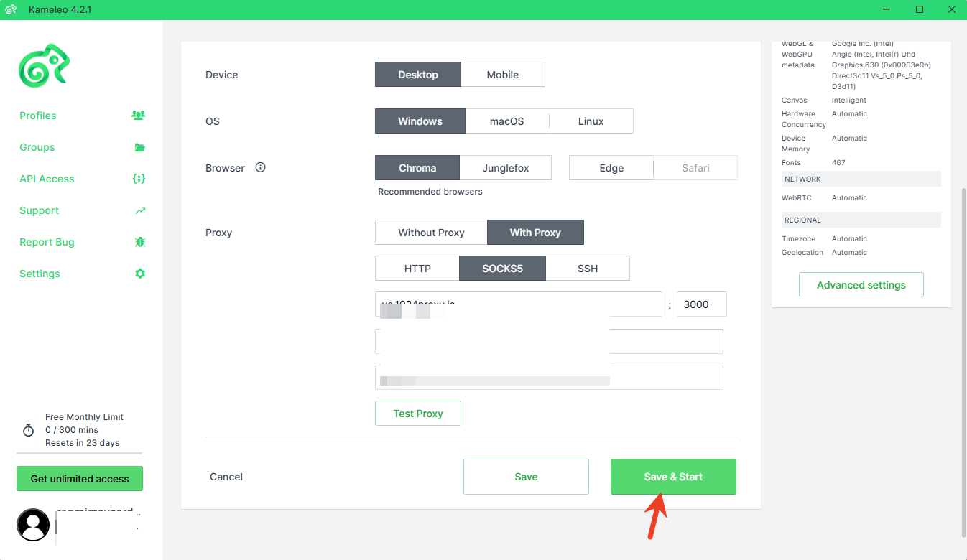Click the Browser info icon
967x560 pixels.
pos(261,167)
